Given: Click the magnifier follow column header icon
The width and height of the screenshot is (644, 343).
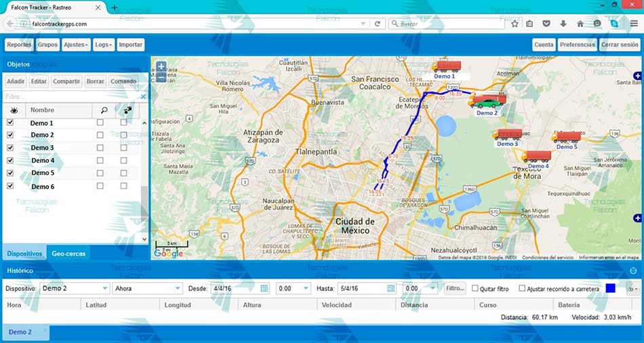Looking at the screenshot, I should pyautogui.click(x=104, y=110).
